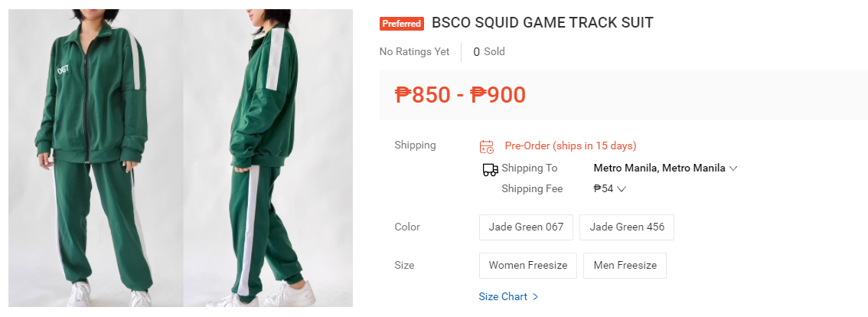Open the Size Chart link
868x317 pixels.
coord(503,297)
